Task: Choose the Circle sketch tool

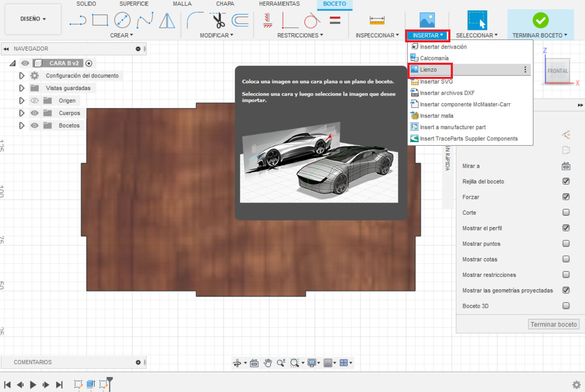Action: click(x=122, y=20)
